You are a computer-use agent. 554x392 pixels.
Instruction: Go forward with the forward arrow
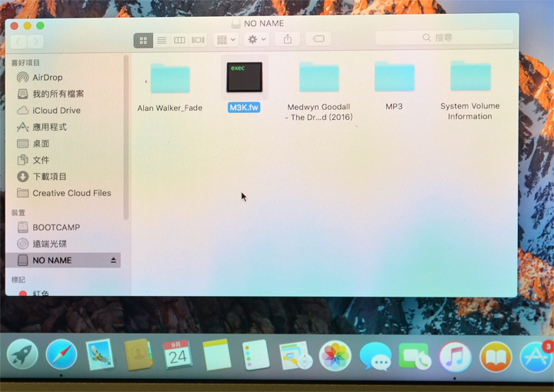(35, 42)
